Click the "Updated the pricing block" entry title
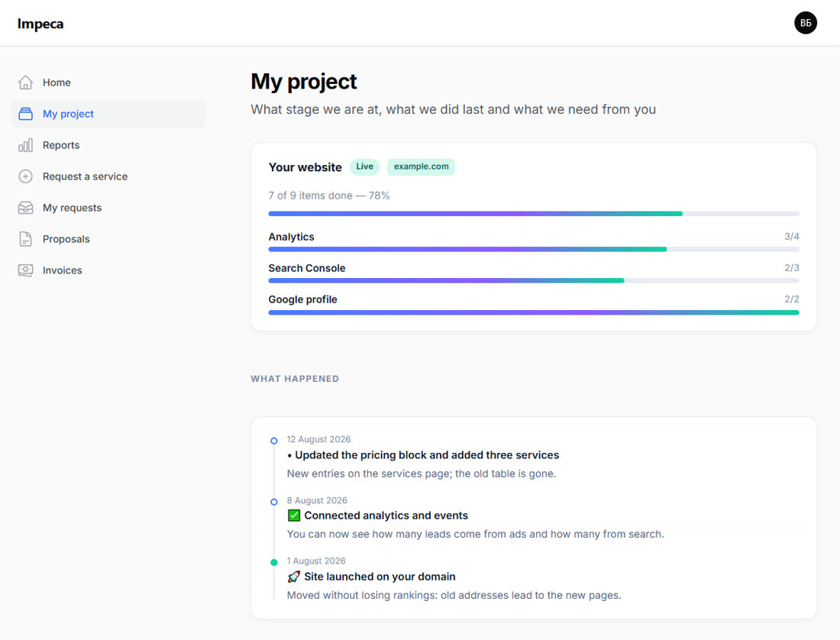The width and height of the screenshot is (840, 640). (423, 455)
